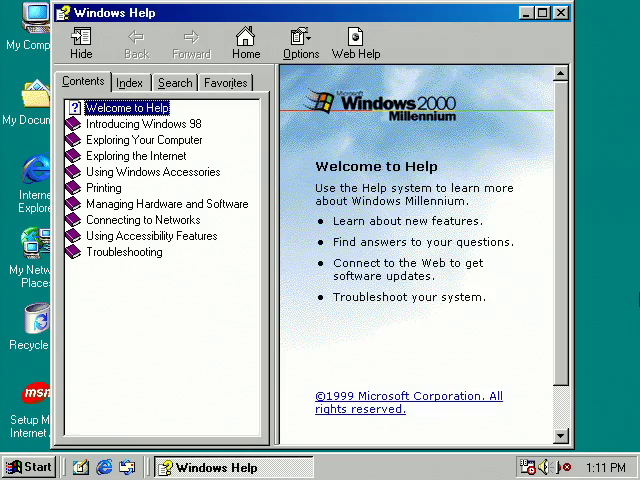The width and height of the screenshot is (640, 480).
Task: Select Managing Hardware and Software text
Action: tap(167, 204)
